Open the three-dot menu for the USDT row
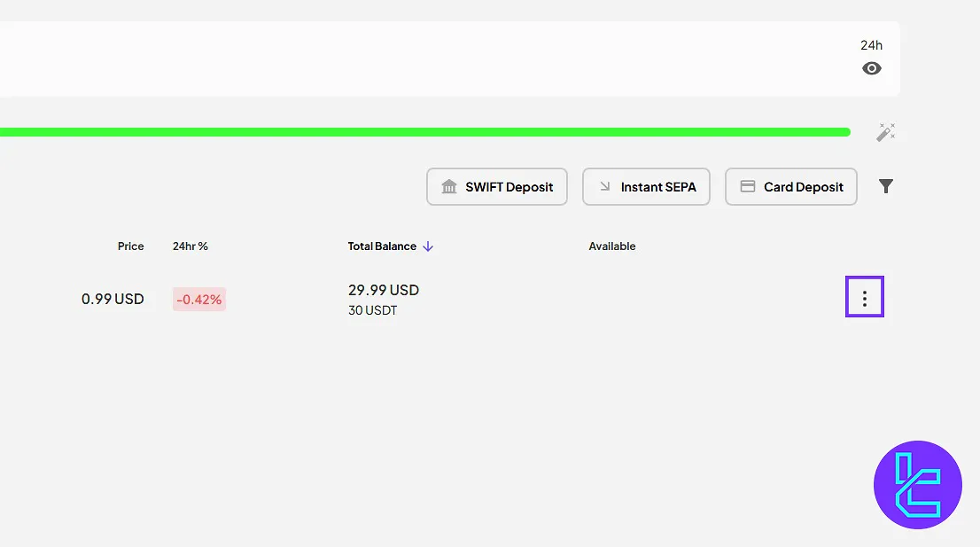This screenshot has width=980, height=547. point(865,297)
